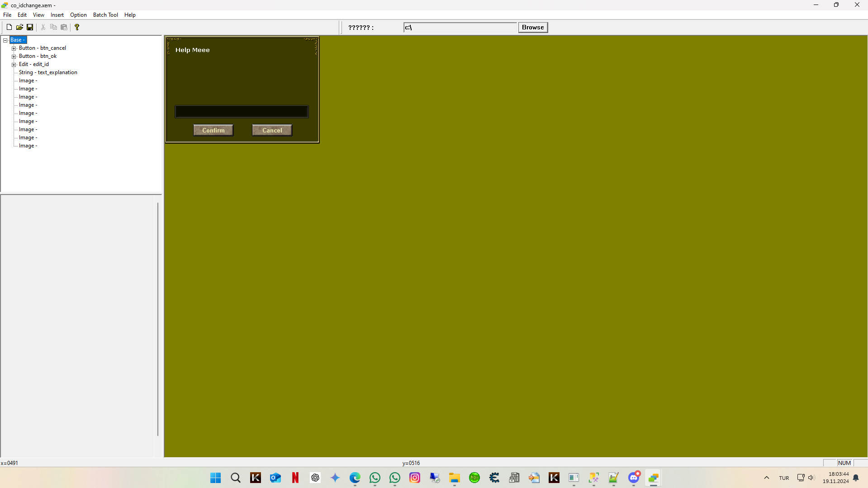Open the speaker volume icon in system tray
The image size is (868, 488).
coord(811,478)
